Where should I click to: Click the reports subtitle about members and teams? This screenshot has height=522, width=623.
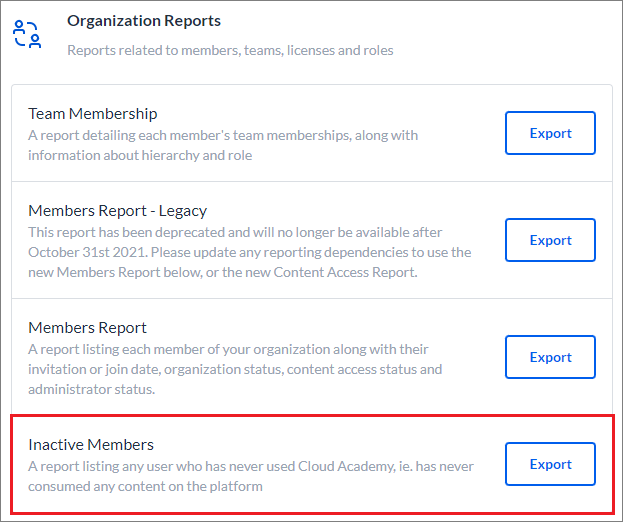coord(230,50)
